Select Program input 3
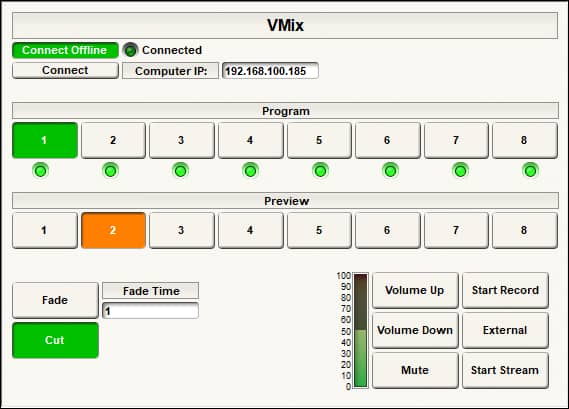 point(181,140)
